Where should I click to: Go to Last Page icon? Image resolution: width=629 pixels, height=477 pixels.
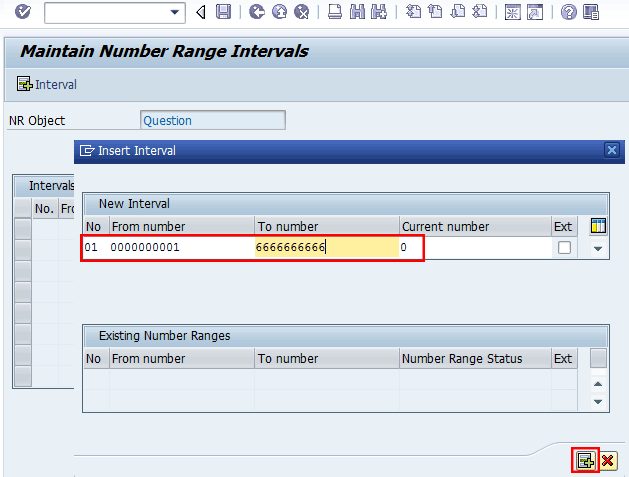tap(479, 12)
